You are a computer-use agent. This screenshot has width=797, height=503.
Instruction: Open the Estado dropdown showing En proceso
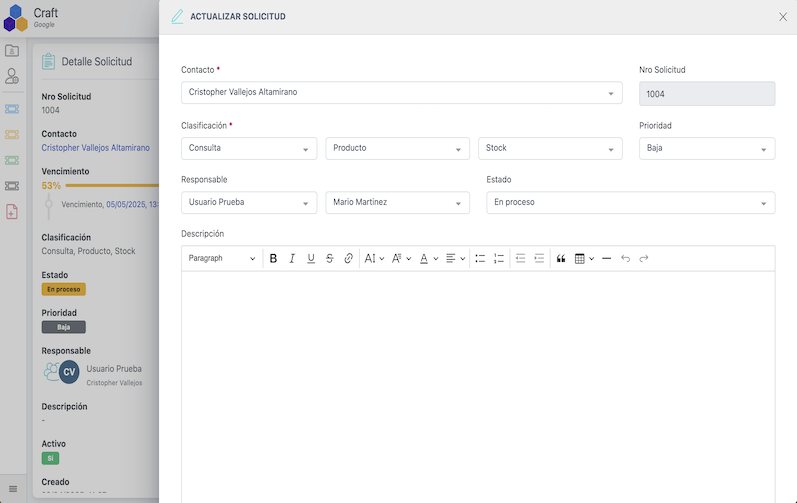tap(631, 202)
